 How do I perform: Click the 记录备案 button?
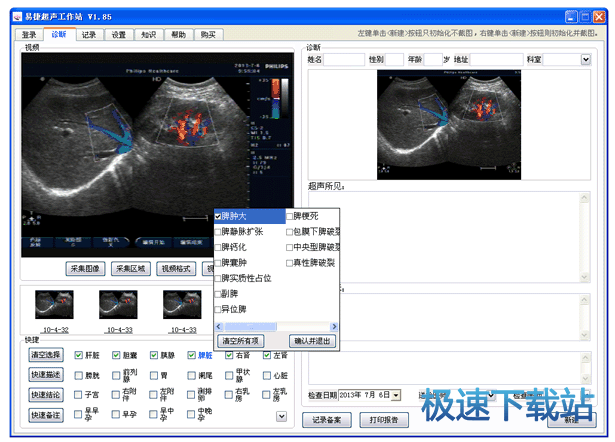pos(327,420)
